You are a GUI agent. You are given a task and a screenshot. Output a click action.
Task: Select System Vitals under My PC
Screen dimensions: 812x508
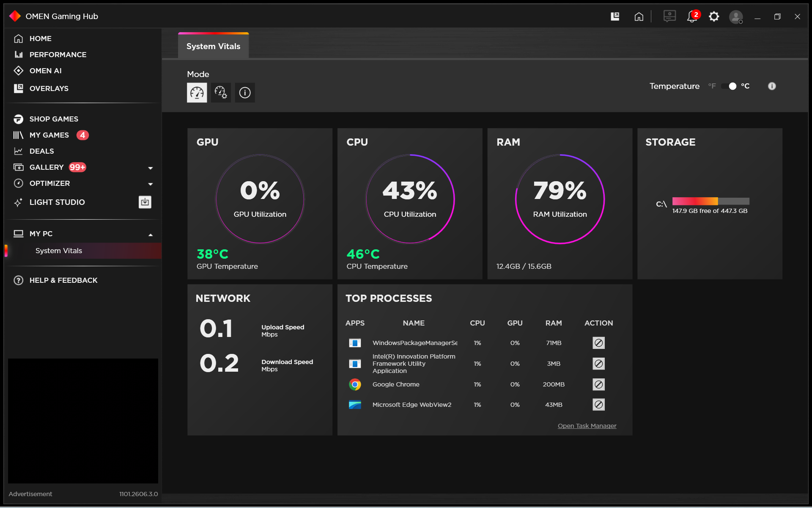coord(83,251)
